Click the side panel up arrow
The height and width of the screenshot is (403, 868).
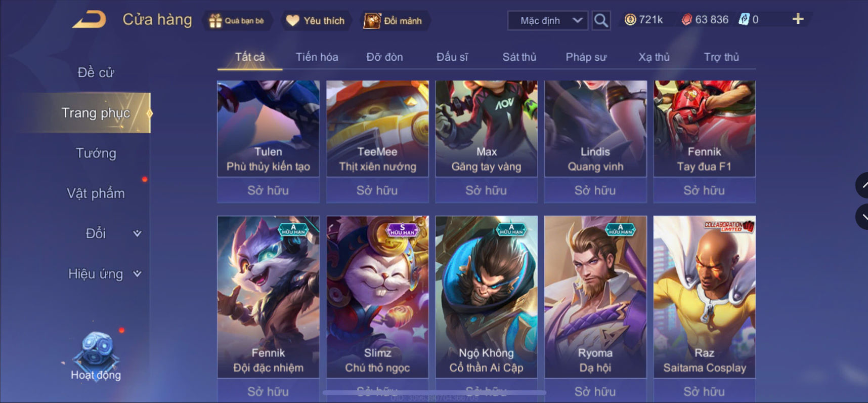[x=863, y=185]
